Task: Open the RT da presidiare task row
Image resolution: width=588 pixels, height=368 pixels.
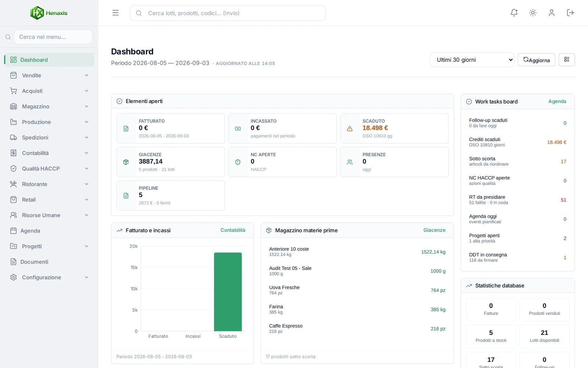Action: [517, 200]
